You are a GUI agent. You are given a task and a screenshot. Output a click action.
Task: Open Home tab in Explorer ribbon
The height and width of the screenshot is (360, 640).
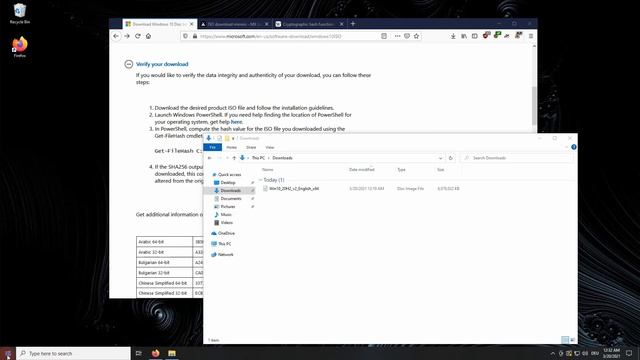pos(231,147)
